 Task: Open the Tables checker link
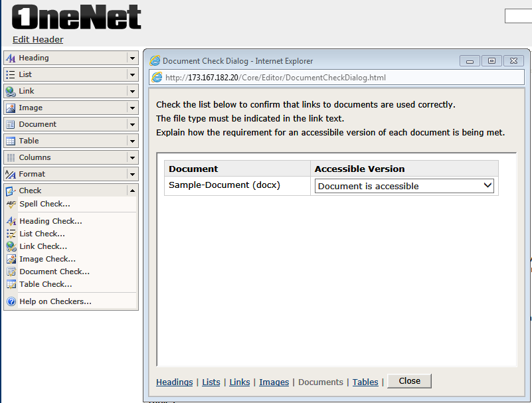pyautogui.click(x=365, y=382)
